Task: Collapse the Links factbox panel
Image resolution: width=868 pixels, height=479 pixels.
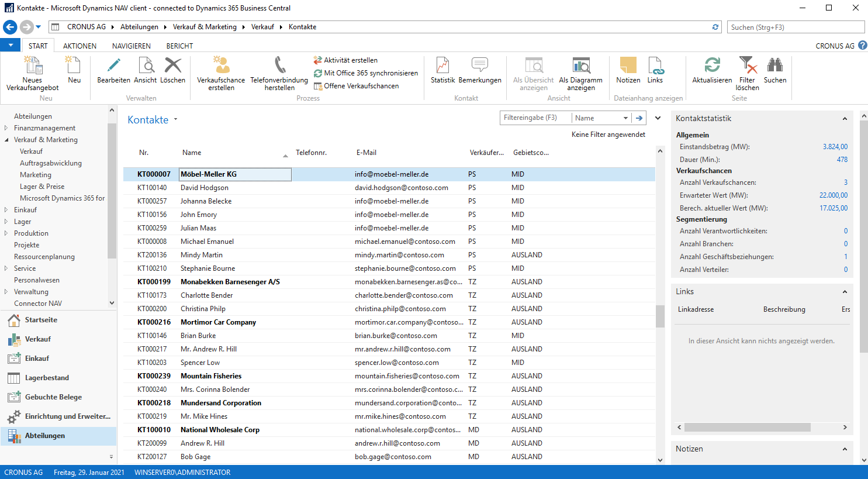Action: coord(845,292)
